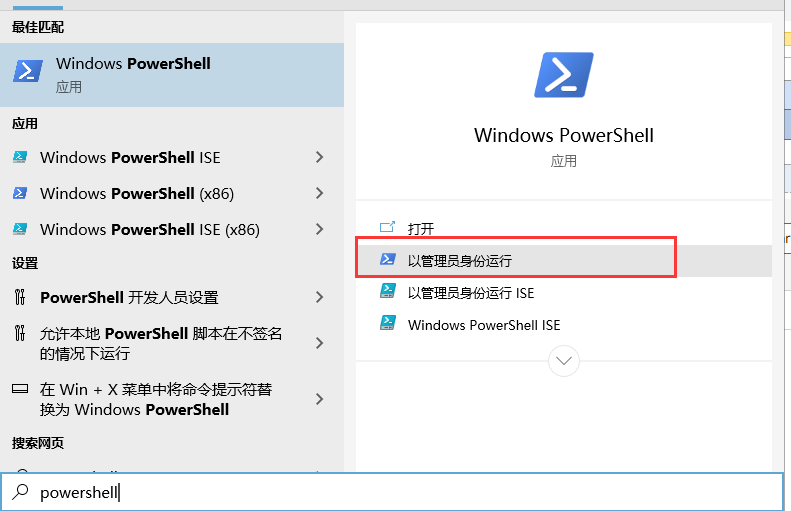Open Win + X 菜单 PowerShell setting
This screenshot has height=511, width=791.
tap(155, 399)
